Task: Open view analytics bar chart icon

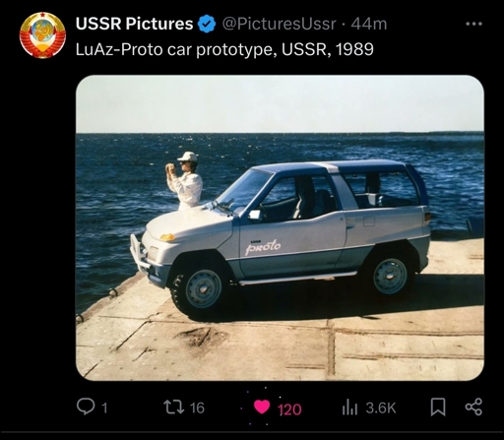Action: 349,408
